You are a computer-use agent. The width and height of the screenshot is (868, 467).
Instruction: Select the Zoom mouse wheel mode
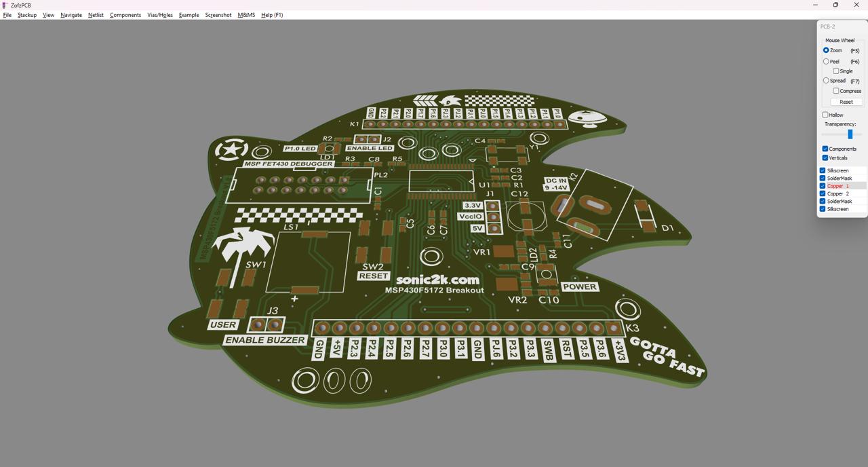pos(826,50)
